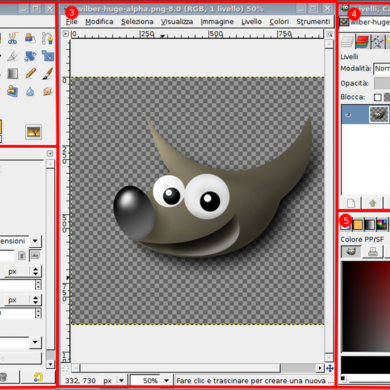Open the Visualizza menu
The image size is (390, 390).
click(177, 22)
